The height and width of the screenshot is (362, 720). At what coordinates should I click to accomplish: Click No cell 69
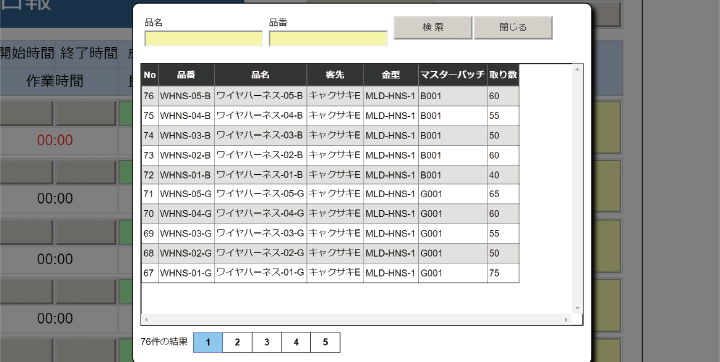[149, 233]
